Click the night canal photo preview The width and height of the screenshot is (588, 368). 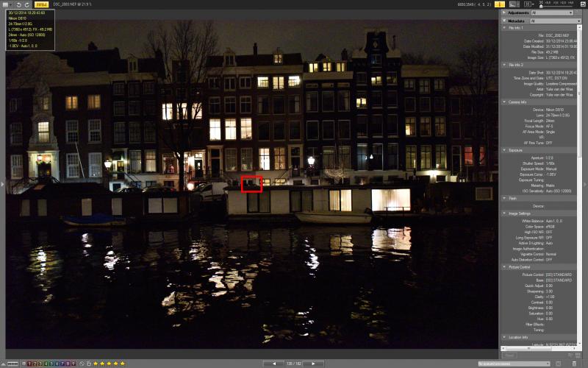point(251,184)
